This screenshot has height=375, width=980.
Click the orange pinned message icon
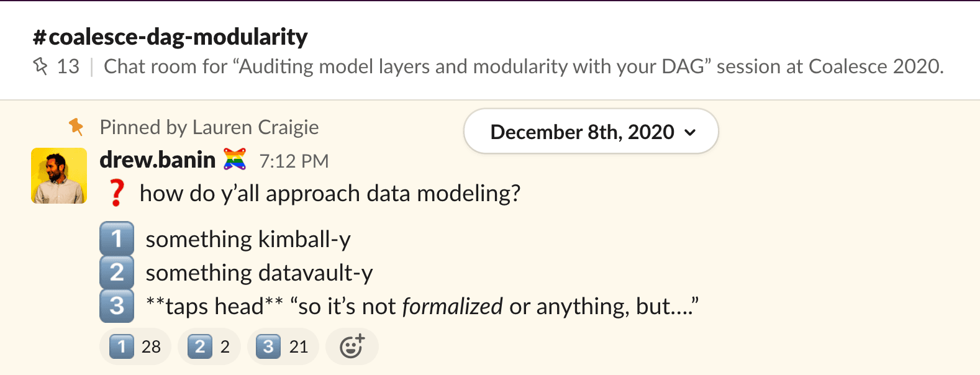(x=76, y=127)
